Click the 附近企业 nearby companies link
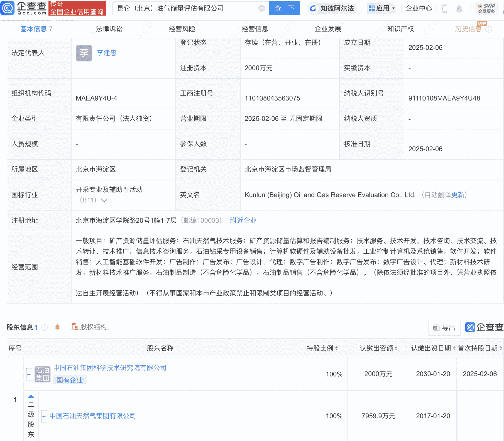This screenshot has width=504, height=441. pyautogui.click(x=243, y=220)
